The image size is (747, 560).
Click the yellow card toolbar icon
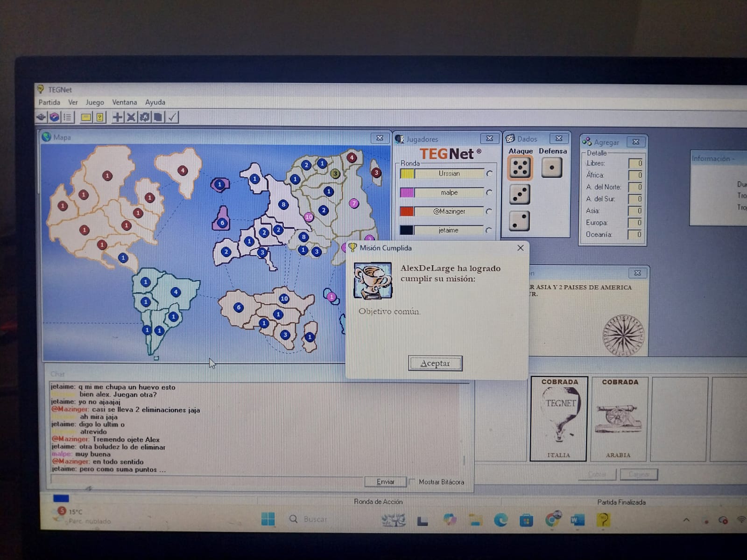(x=86, y=117)
